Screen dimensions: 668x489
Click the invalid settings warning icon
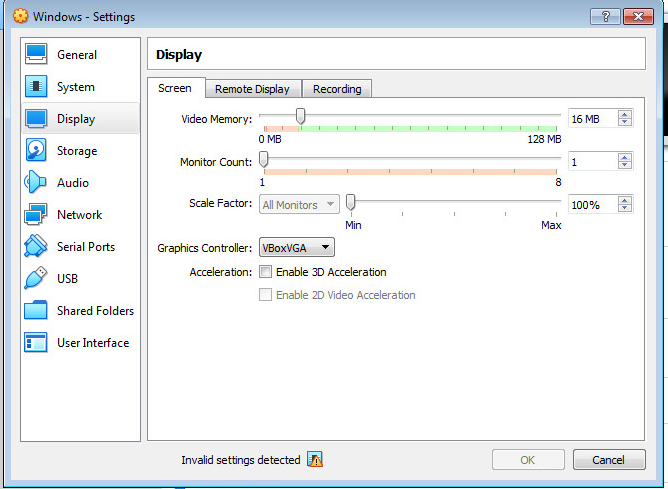[315, 459]
